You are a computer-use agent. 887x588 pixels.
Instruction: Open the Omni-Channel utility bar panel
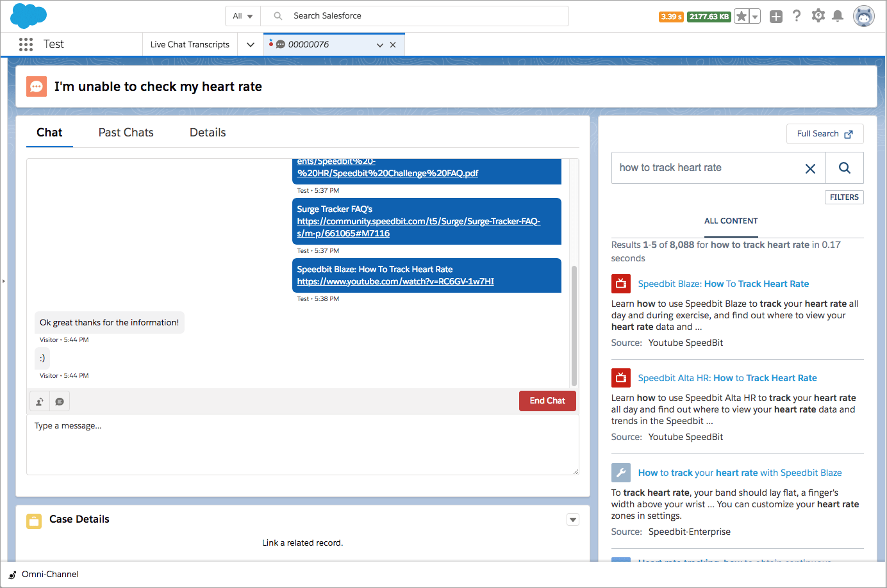(x=44, y=574)
